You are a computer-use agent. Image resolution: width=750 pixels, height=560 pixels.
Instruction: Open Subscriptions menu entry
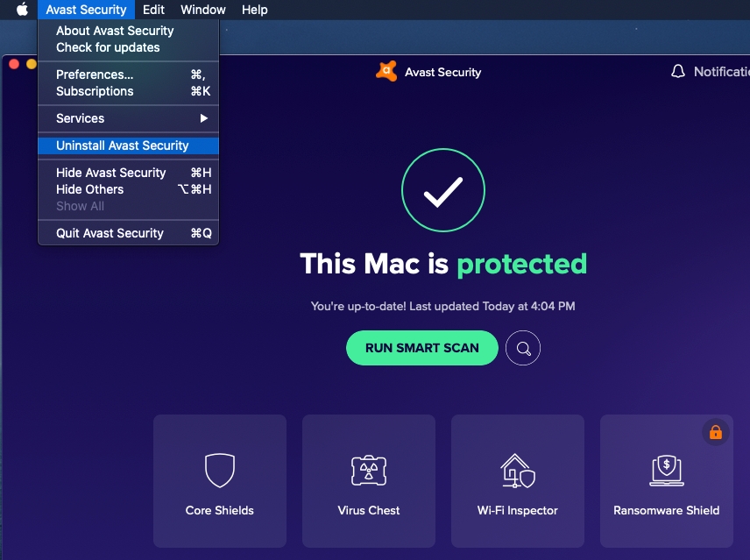click(128, 91)
